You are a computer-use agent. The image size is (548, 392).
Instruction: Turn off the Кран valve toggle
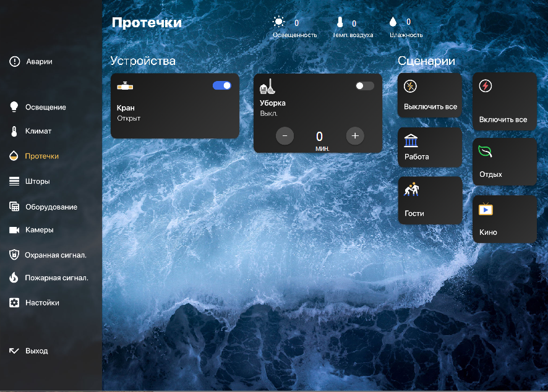click(222, 85)
